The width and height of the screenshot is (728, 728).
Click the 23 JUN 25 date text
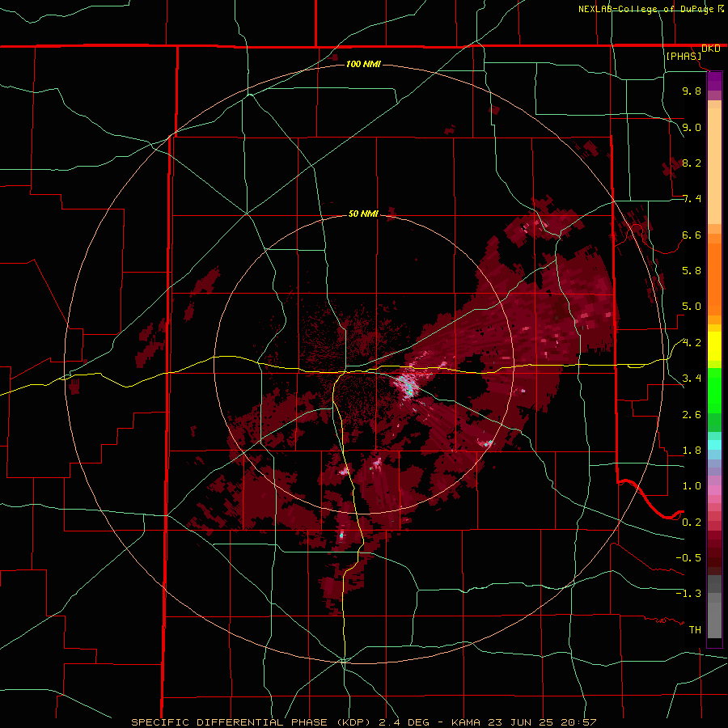[520, 722]
